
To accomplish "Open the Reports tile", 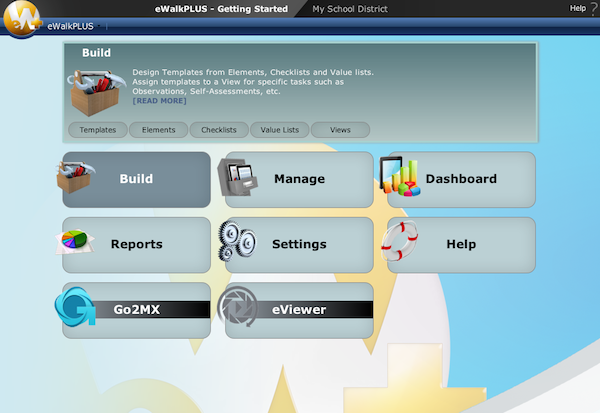I will (137, 245).
